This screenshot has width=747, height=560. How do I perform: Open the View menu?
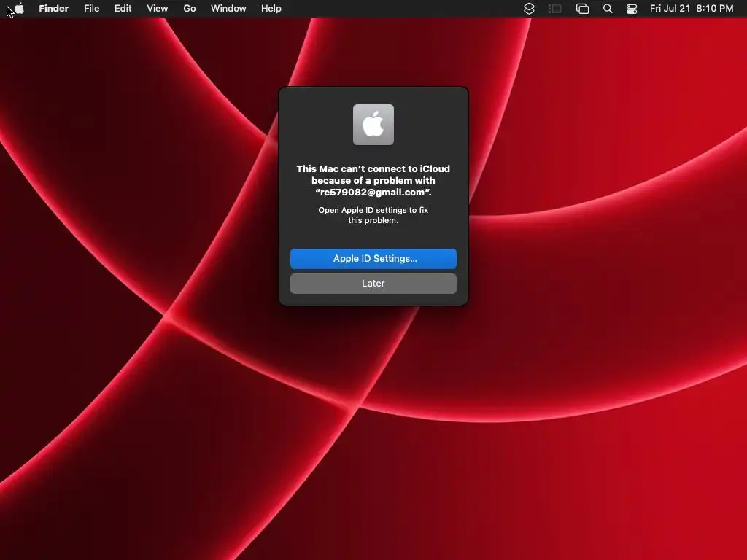click(158, 9)
